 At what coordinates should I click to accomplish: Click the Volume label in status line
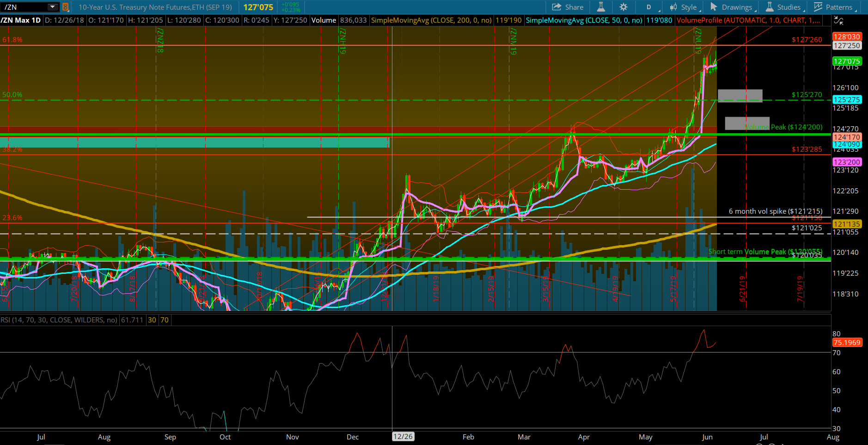click(x=324, y=20)
